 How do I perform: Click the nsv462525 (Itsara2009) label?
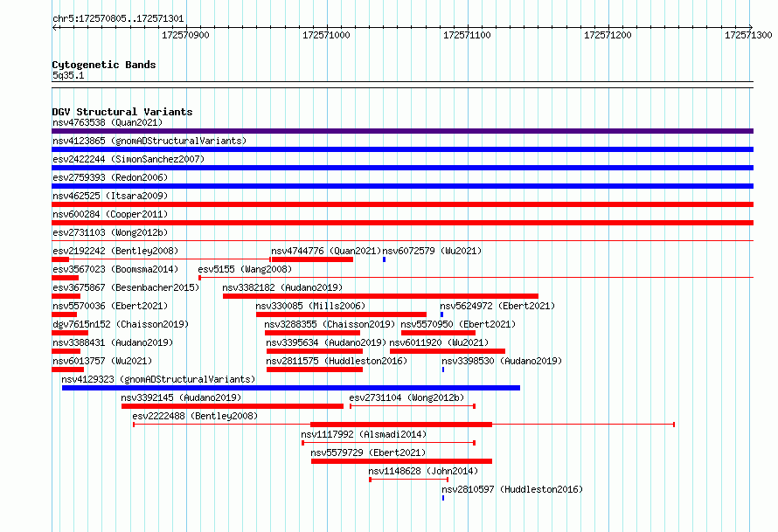point(110,196)
